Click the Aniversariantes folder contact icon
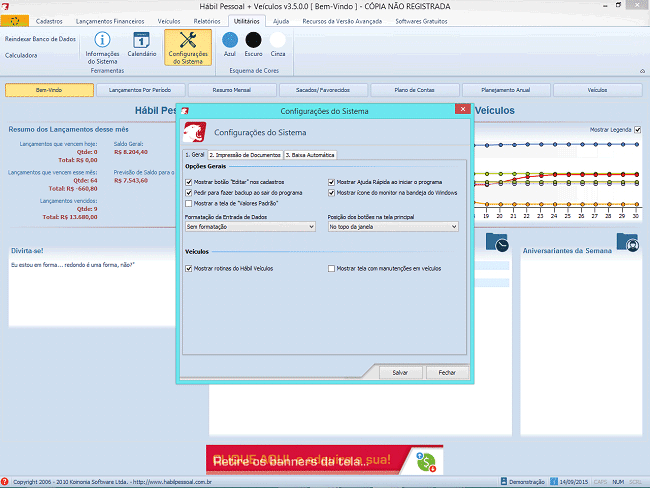The height and width of the screenshot is (488, 650). point(627,242)
